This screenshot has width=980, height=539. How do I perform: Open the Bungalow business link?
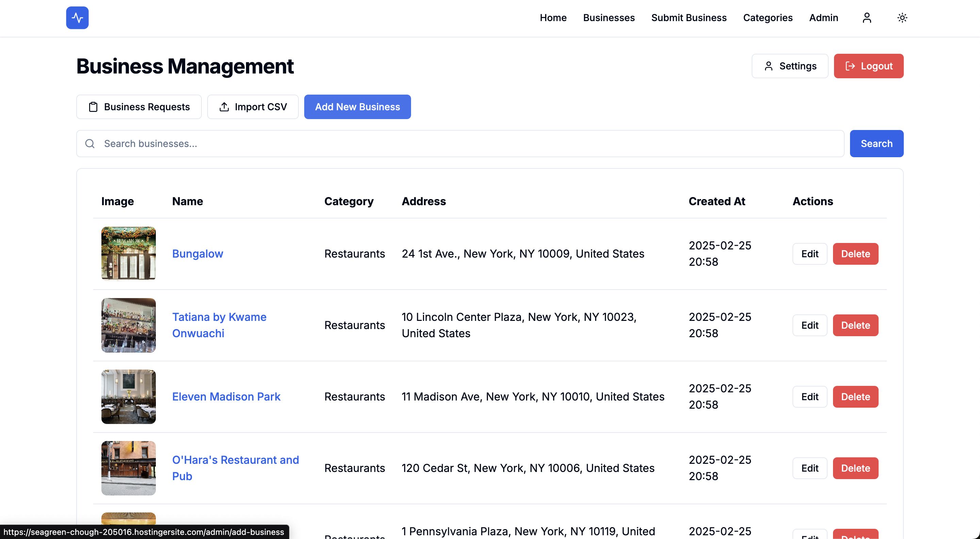pyautogui.click(x=197, y=254)
